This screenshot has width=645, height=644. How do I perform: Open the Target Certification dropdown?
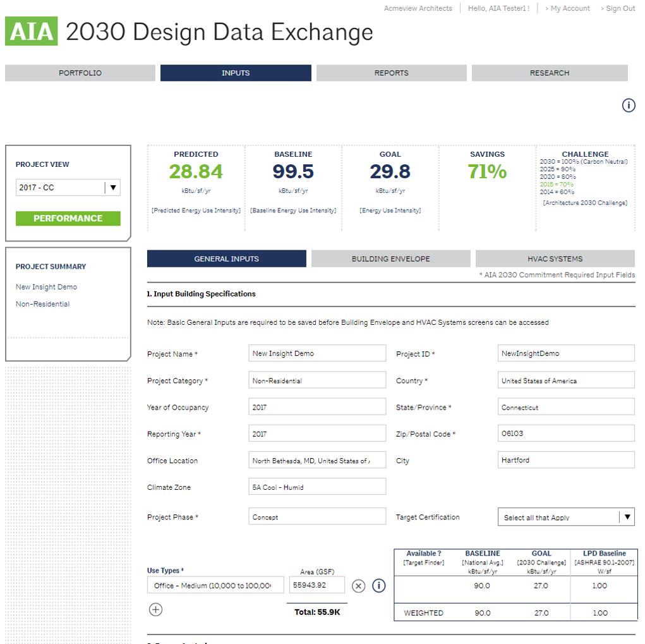click(x=627, y=517)
